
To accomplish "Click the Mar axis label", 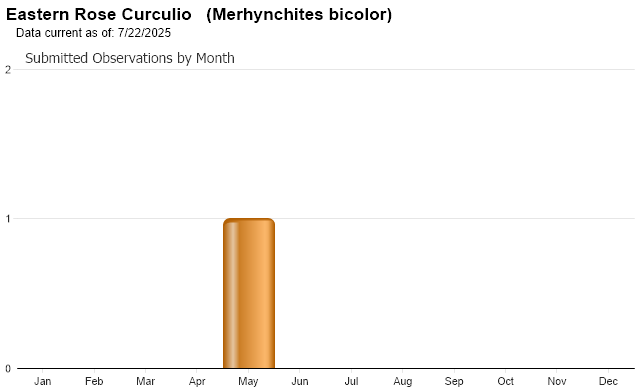I will pos(145,381).
